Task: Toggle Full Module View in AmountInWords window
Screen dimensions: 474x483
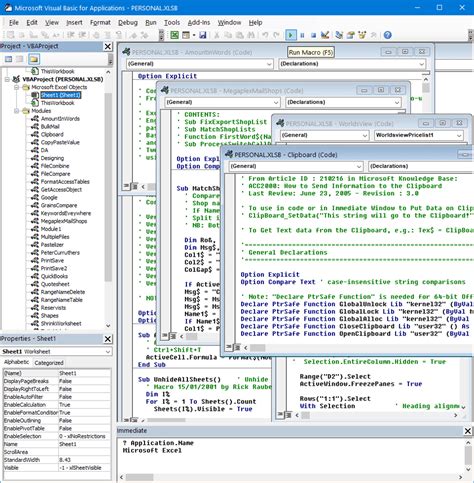Action: click(135, 186)
